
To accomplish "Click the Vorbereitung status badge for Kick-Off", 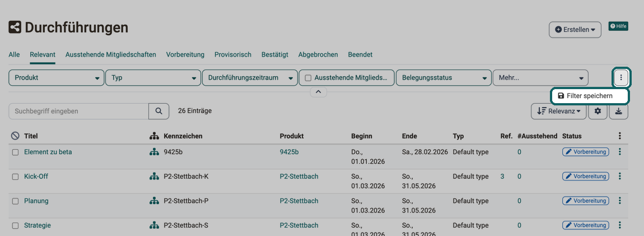I will [x=586, y=177].
